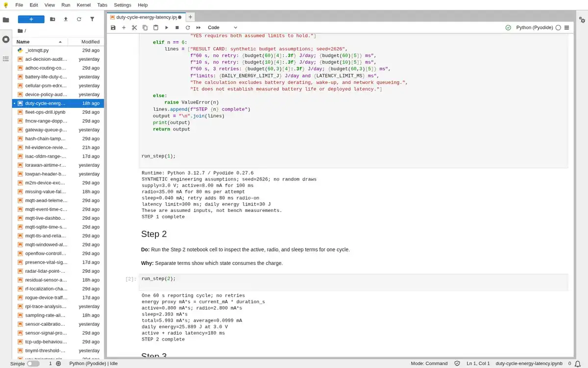The width and height of the screenshot is (588, 368).
Task: Interrupt the kernel with stop icon
Action: point(177,27)
